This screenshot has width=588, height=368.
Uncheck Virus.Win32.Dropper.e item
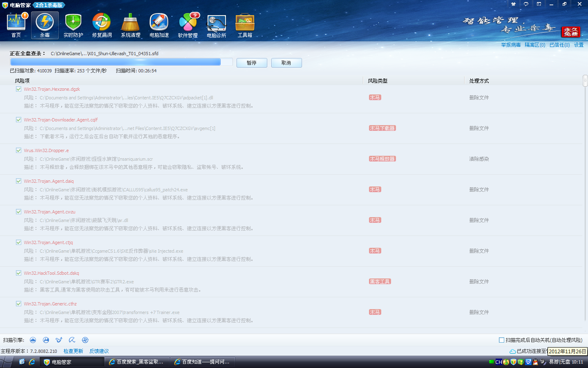point(18,150)
